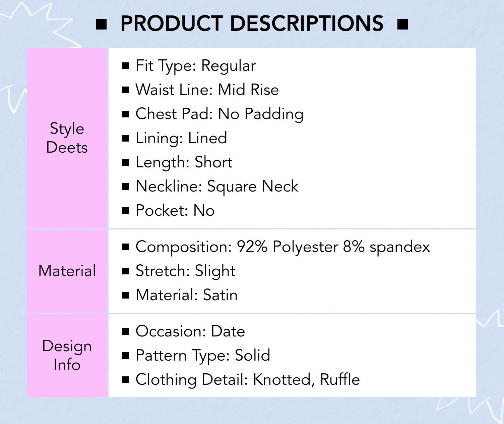Click the bullet beside Waist Line
This screenshot has width=504, height=424.
pyautogui.click(x=126, y=90)
